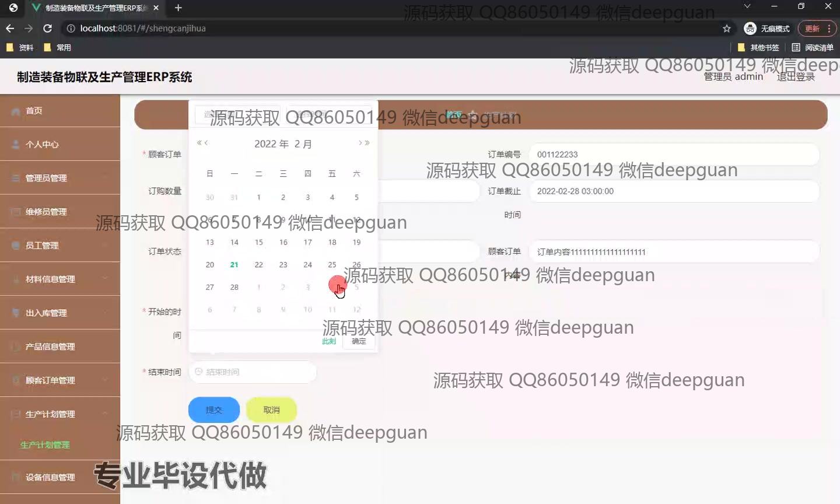Jump to next year in date picker
This screenshot has height=504, width=840.
pyautogui.click(x=367, y=143)
